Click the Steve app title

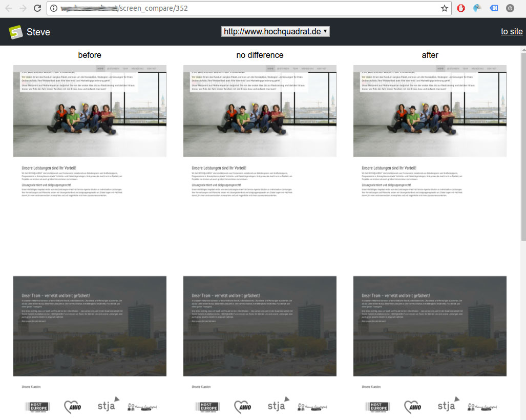click(38, 32)
